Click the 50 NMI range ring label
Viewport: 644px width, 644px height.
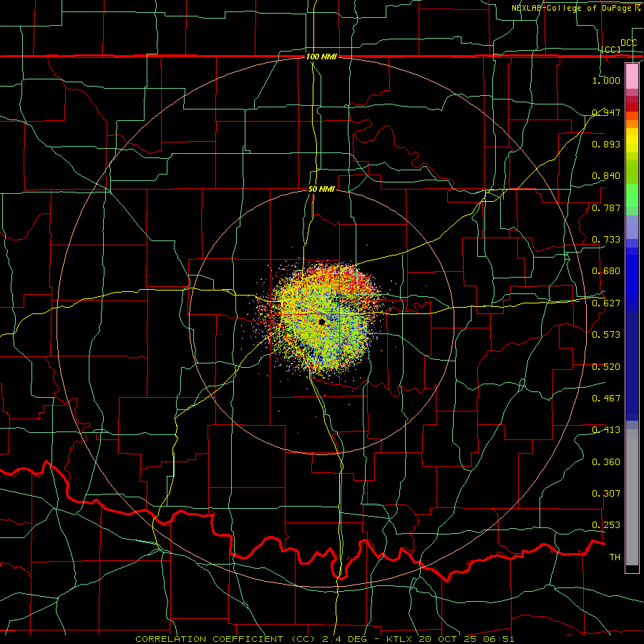321,189
